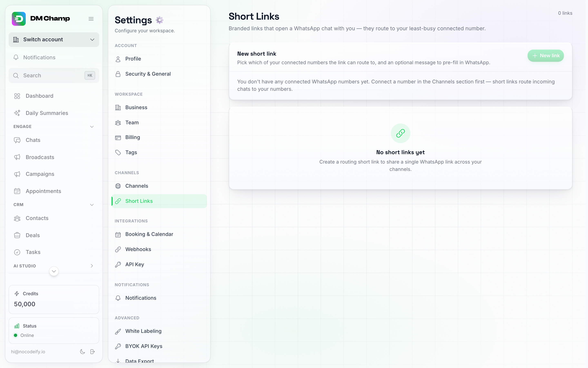Click the DM Champ logo icon
The width and height of the screenshot is (588, 368).
click(19, 19)
